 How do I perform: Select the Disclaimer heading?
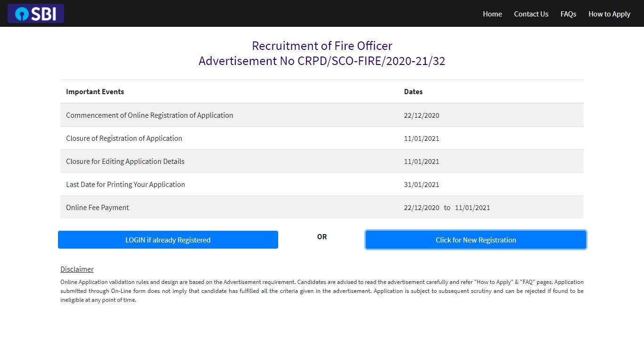77,269
